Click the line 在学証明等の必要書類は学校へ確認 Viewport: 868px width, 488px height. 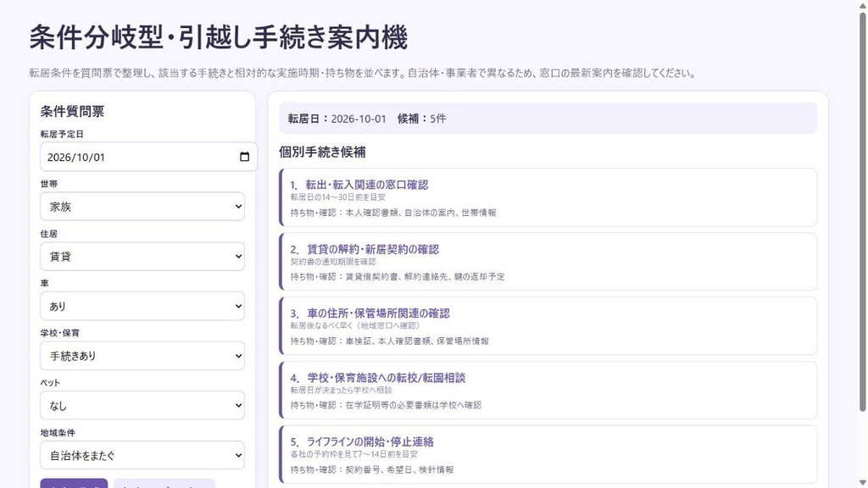413,406
